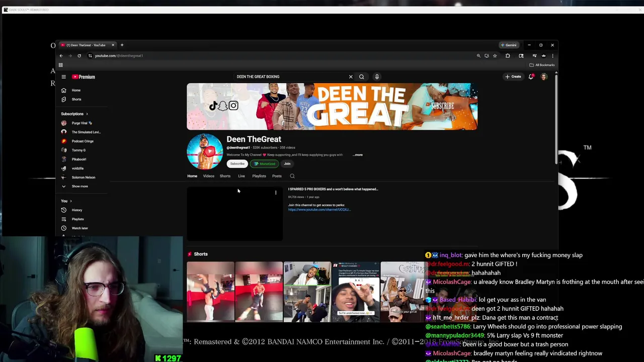644x362 pixels.
Task: Play the featured black video thumbnail
Action: 235,214
